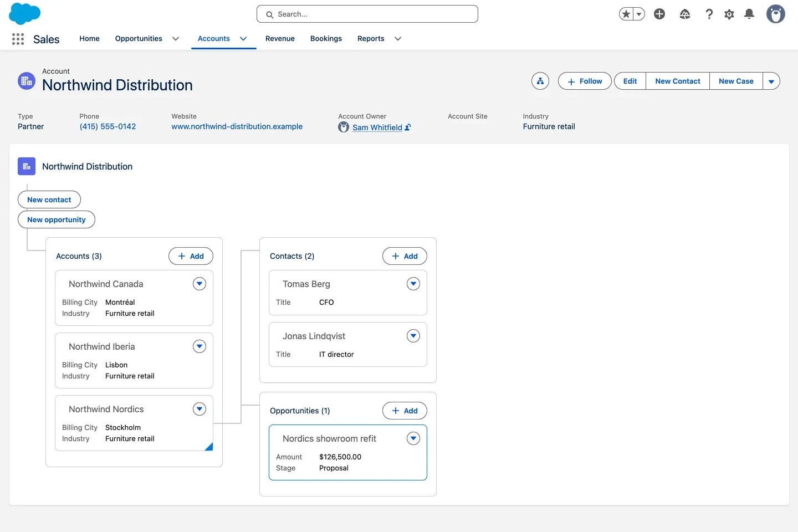Viewport: 798px width, 532px height.
Task: Open the www.northwind-distribution.example website link
Action: tap(237, 126)
